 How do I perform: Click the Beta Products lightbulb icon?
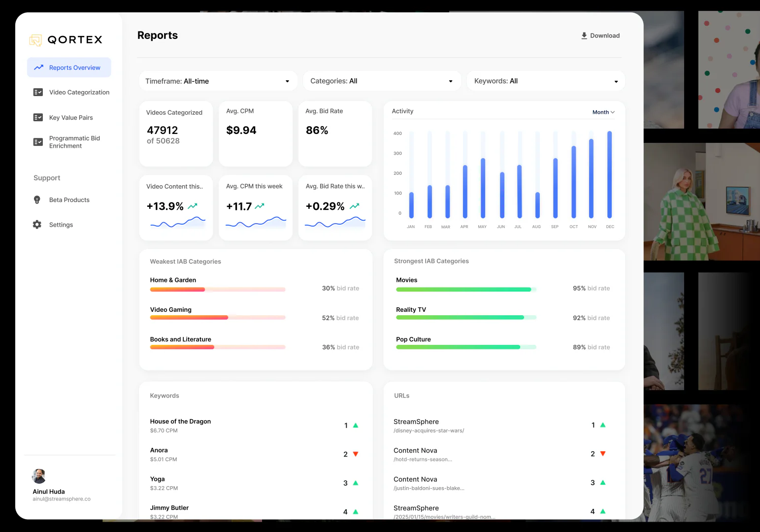point(36,199)
